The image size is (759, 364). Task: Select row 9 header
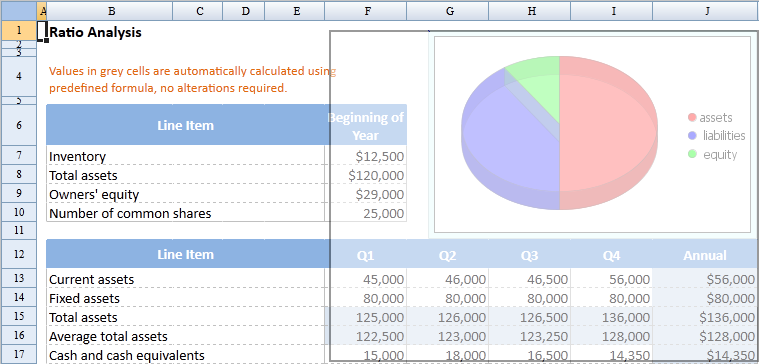(x=19, y=193)
